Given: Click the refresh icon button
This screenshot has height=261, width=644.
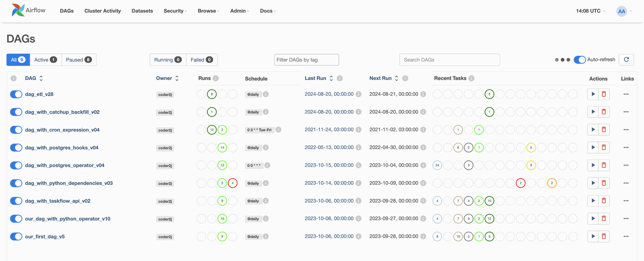Looking at the screenshot, I should click(x=626, y=59).
